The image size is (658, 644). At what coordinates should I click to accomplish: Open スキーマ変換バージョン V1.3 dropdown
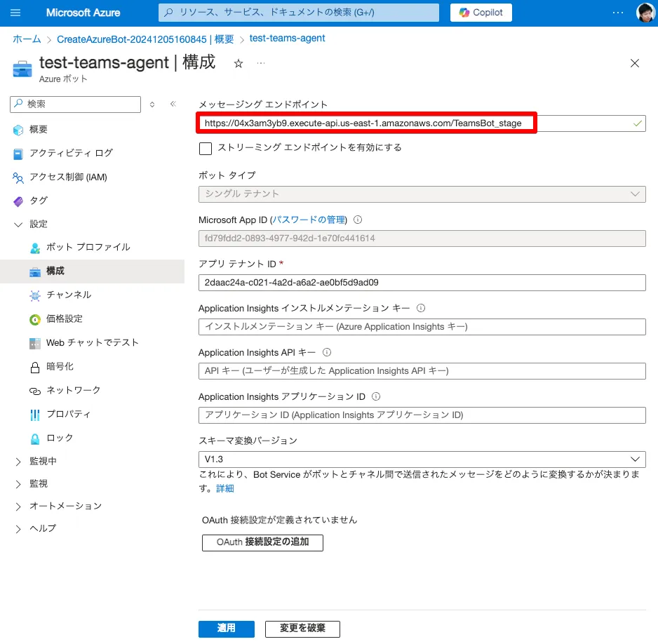pos(422,459)
